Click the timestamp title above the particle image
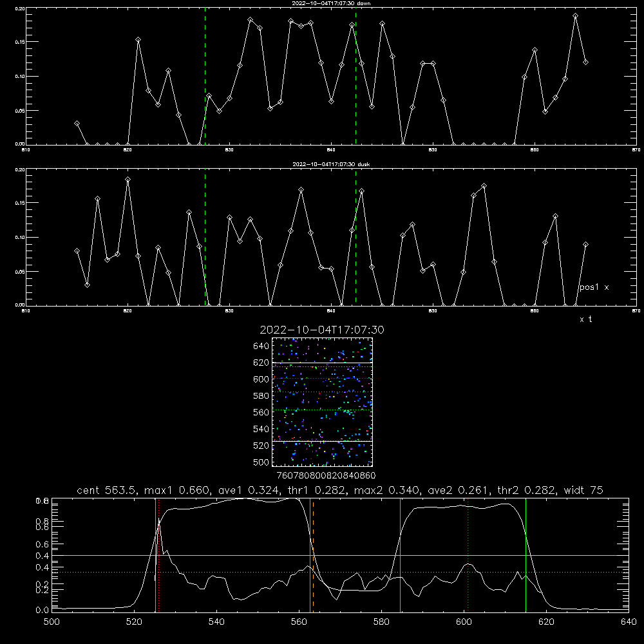Screen dimensions: 644x644 pos(322,330)
